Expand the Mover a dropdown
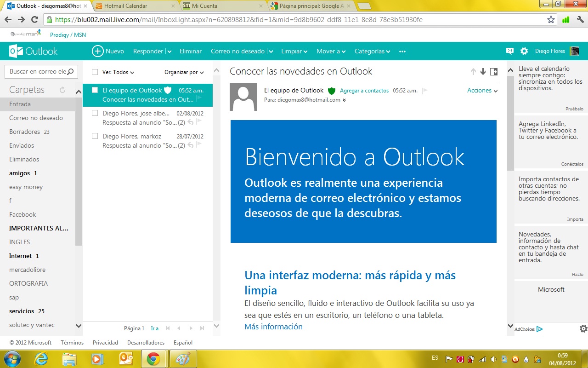 pyautogui.click(x=330, y=51)
